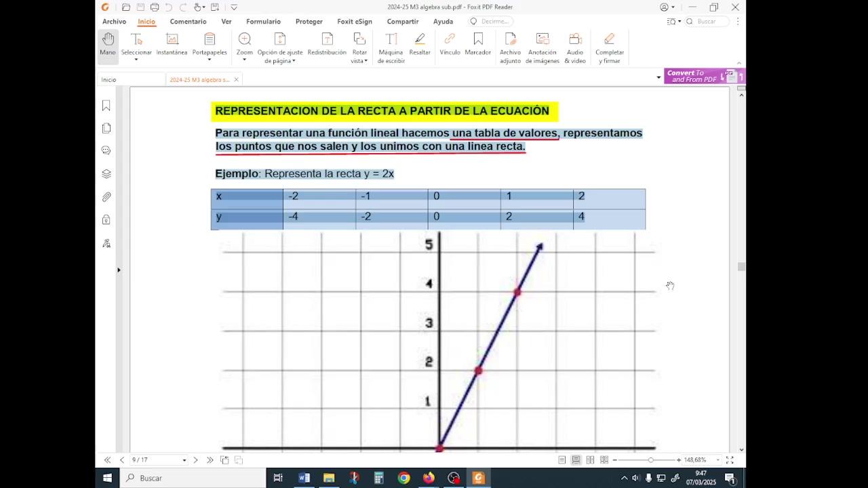
Task: Jump to the last page
Action: [210, 460]
